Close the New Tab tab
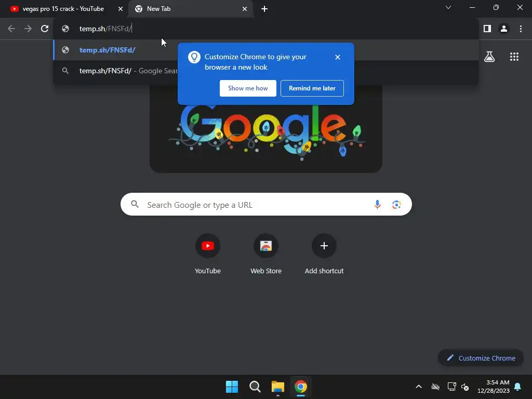Image resolution: width=532 pixels, height=399 pixels. [x=245, y=9]
